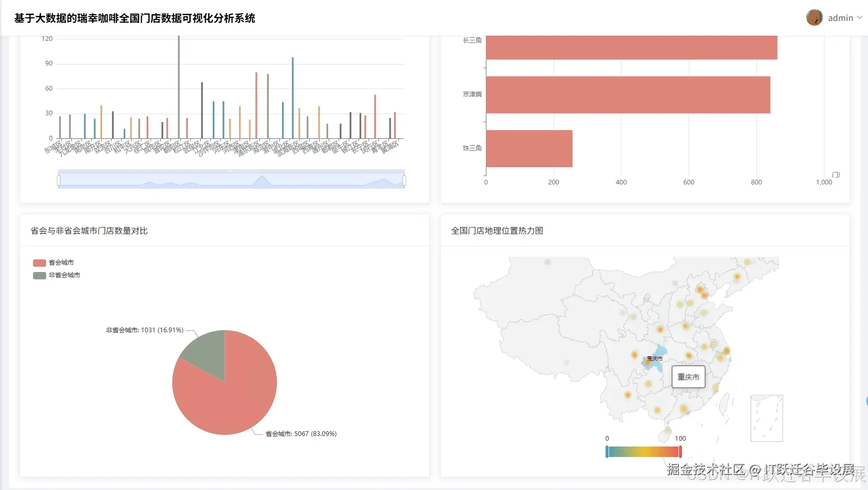Viewport: 868px width, 490px height.
Task: Click the pie label 省会城市: 5067 (83.09%)
Action: 301,434
